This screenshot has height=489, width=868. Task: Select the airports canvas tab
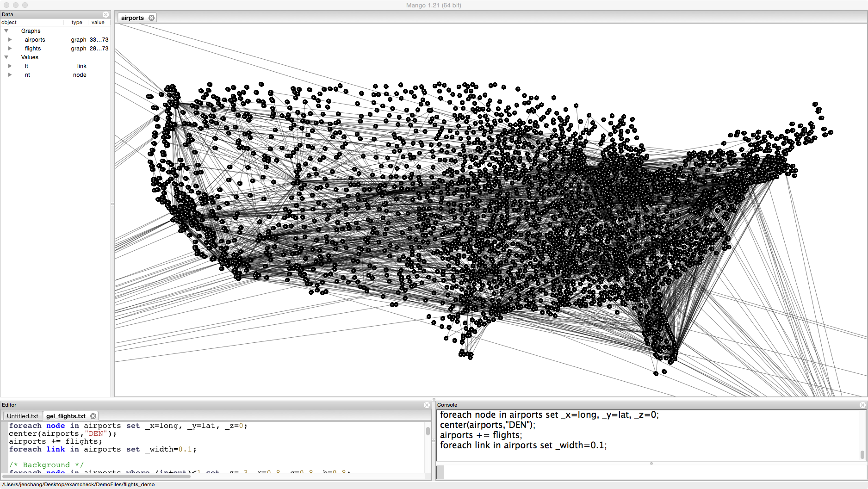[132, 18]
